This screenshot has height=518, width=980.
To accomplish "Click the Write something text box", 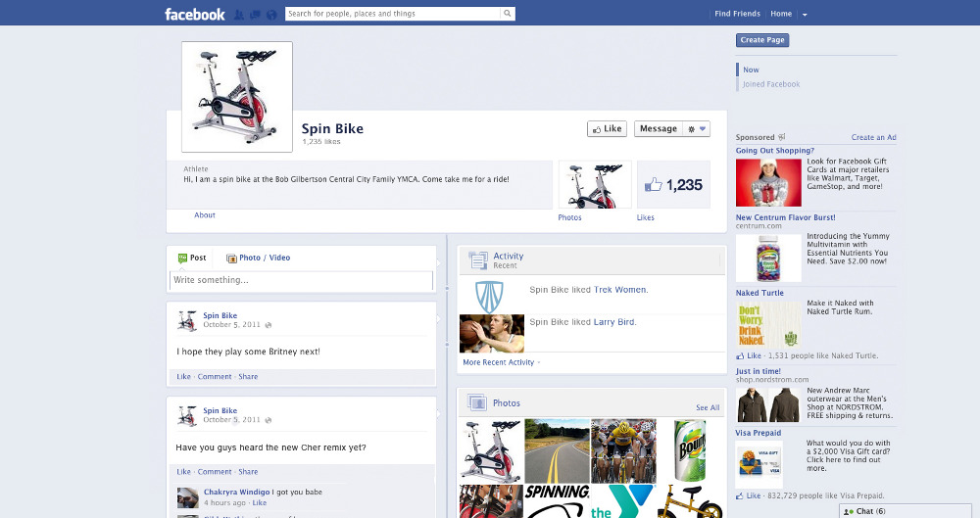I will click(301, 281).
